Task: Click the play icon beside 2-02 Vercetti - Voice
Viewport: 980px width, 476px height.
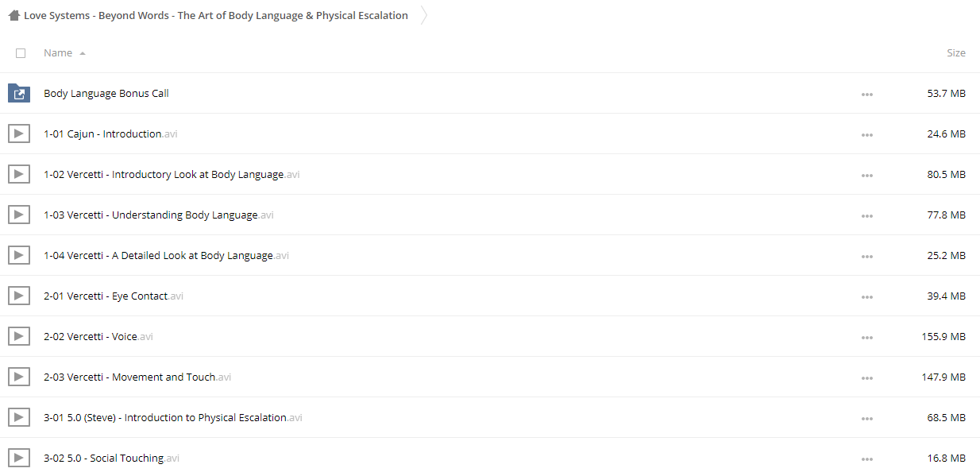Action: pyautogui.click(x=19, y=336)
